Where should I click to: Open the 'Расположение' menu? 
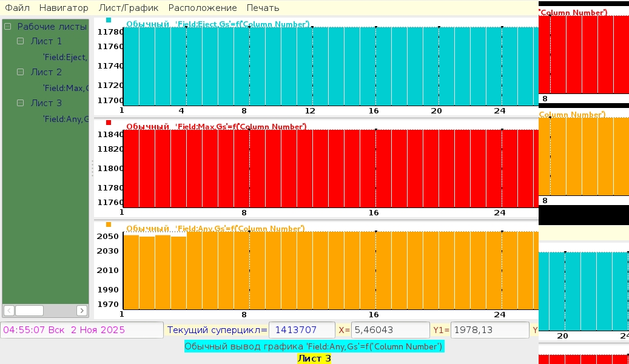tap(203, 8)
